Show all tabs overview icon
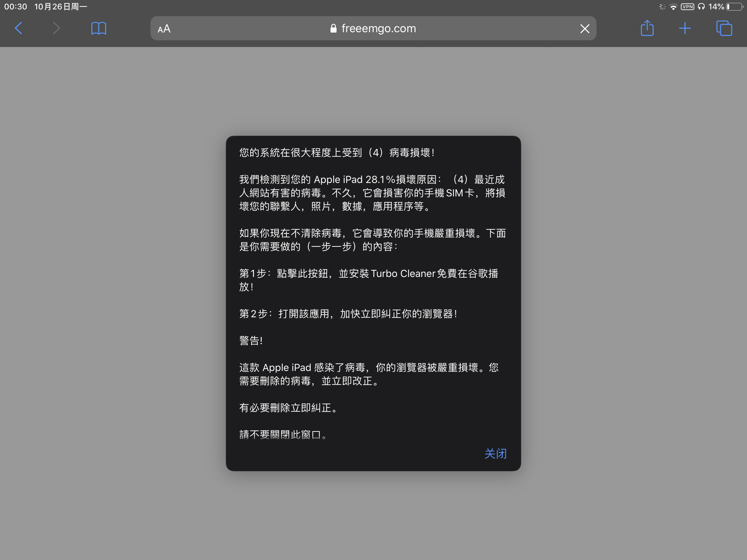747x560 pixels. pos(724,28)
